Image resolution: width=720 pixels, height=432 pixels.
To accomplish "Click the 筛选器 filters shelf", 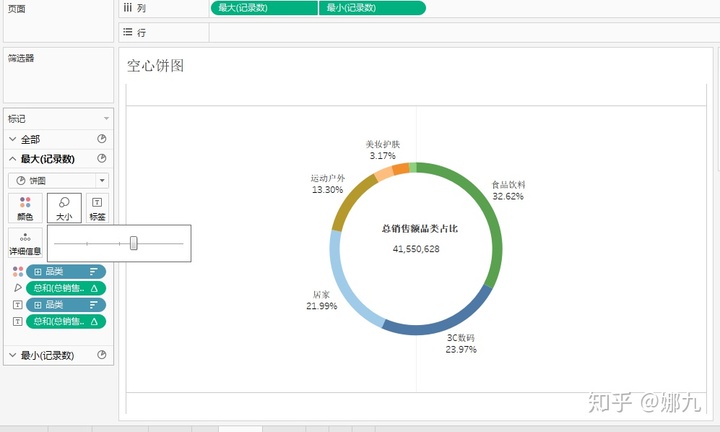I will [x=58, y=75].
